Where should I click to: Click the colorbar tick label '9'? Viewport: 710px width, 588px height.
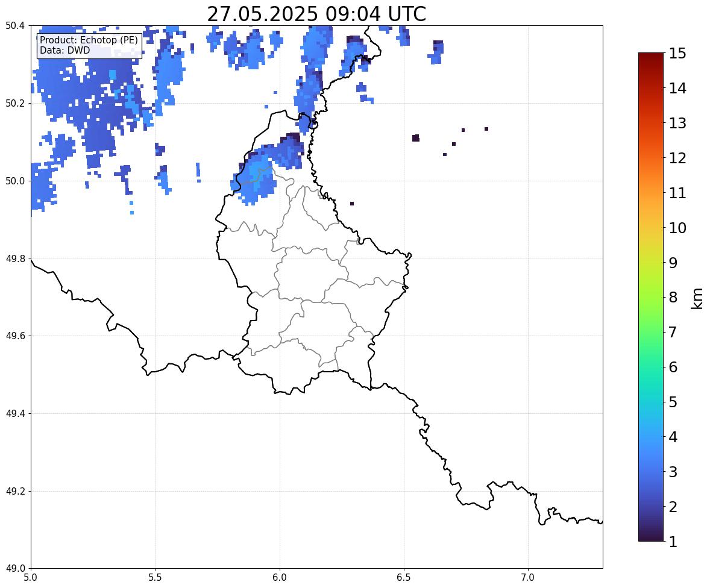pos(673,263)
